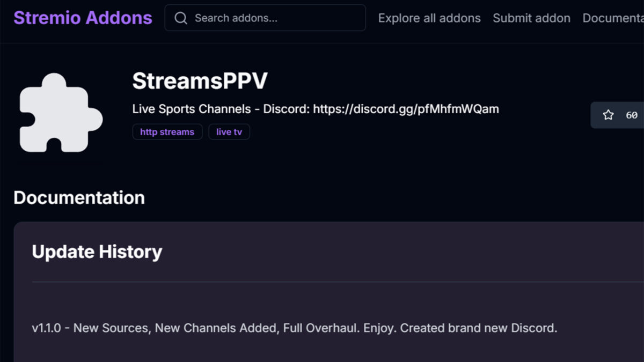
Task: Open the Submit addon page
Action: tap(531, 18)
